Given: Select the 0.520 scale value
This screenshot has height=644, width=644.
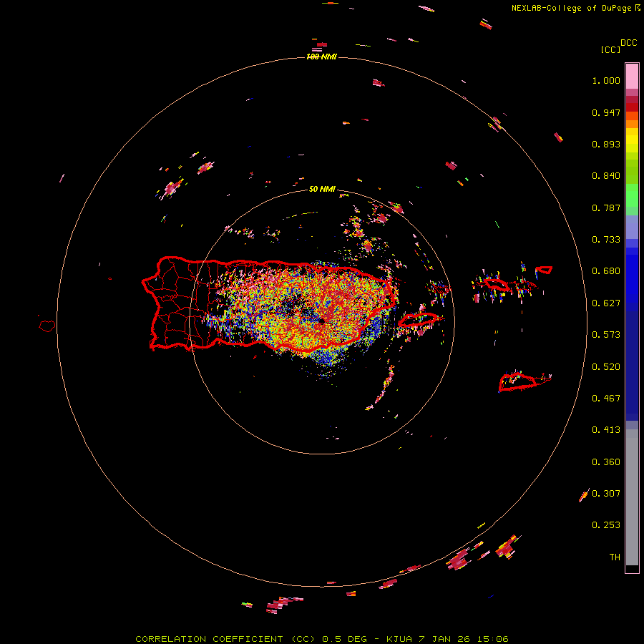Looking at the screenshot, I should coord(606,367).
